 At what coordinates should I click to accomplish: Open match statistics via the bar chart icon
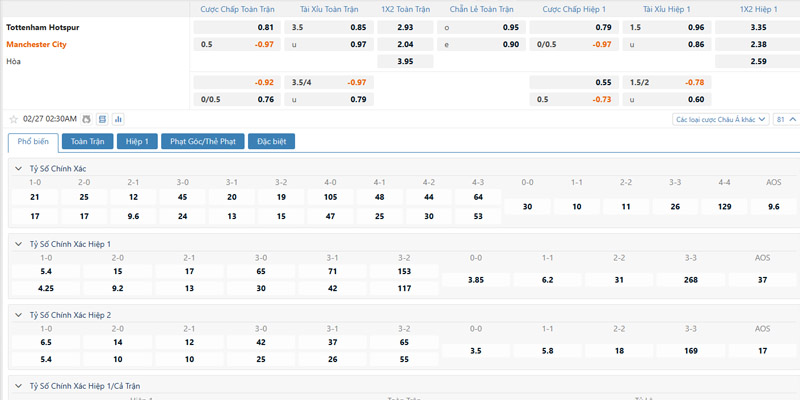pyautogui.click(x=118, y=119)
